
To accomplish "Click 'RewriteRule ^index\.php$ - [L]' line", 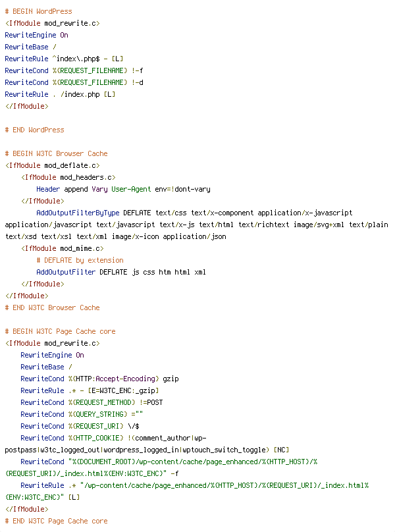I will coord(64,59).
